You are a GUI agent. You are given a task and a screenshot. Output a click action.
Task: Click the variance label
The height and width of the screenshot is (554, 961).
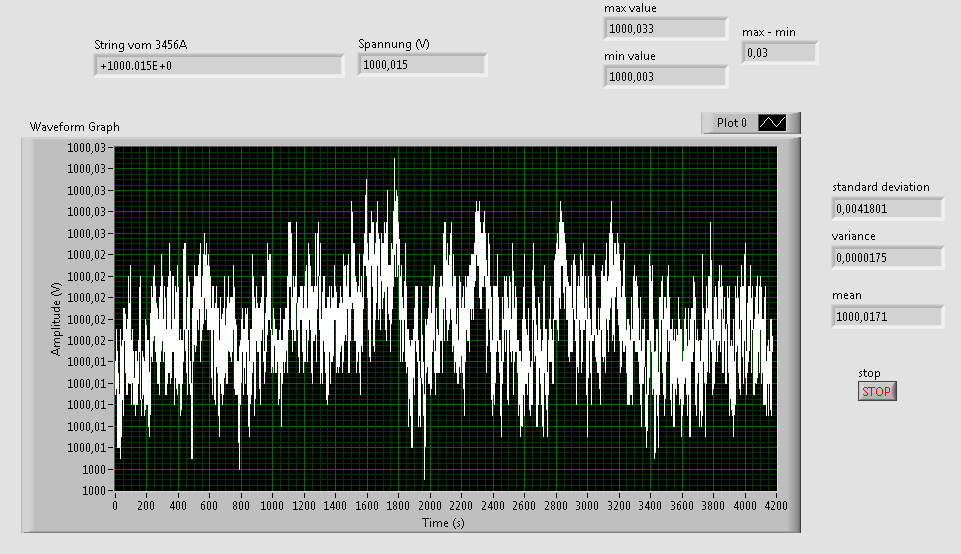click(x=853, y=236)
